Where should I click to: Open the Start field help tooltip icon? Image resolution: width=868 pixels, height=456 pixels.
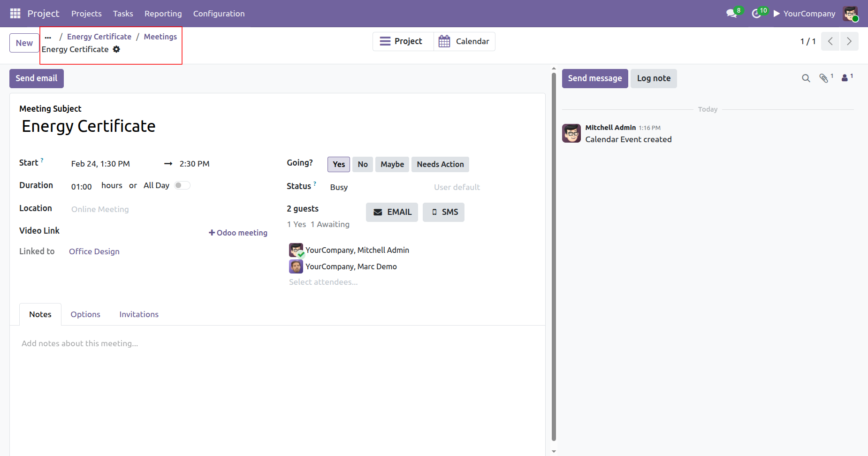coord(42,160)
